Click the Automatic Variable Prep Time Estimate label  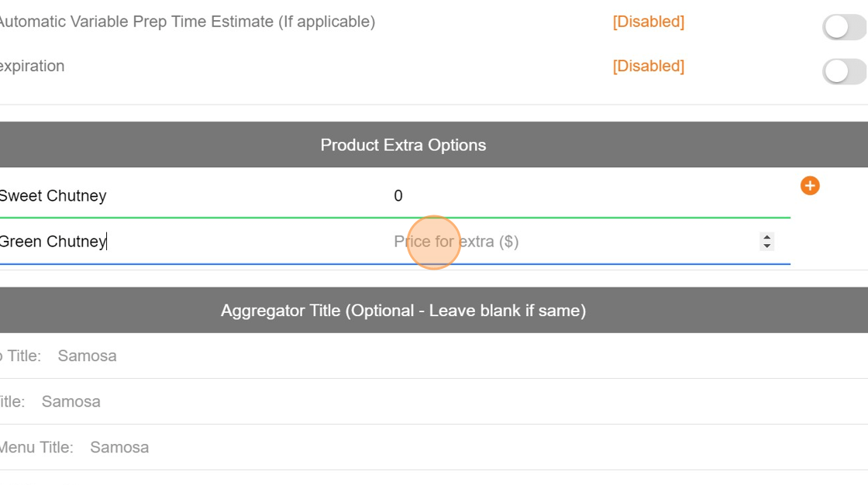(x=186, y=22)
